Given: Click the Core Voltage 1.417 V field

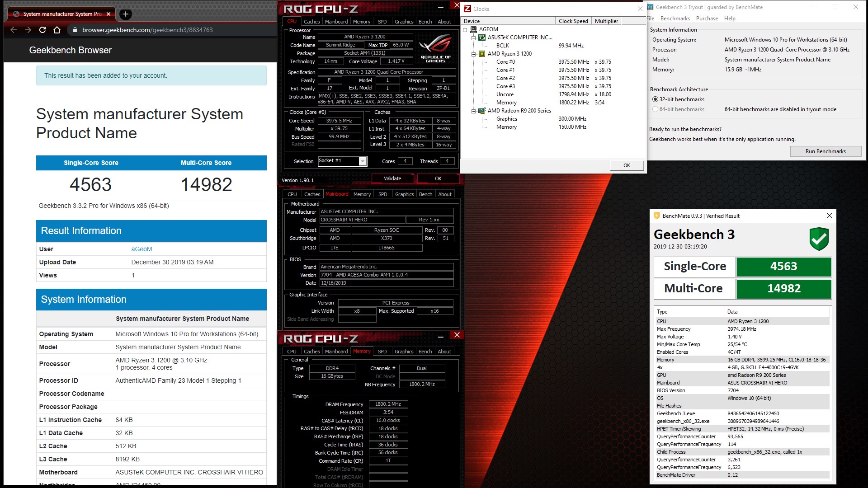Looking at the screenshot, I should [396, 61].
